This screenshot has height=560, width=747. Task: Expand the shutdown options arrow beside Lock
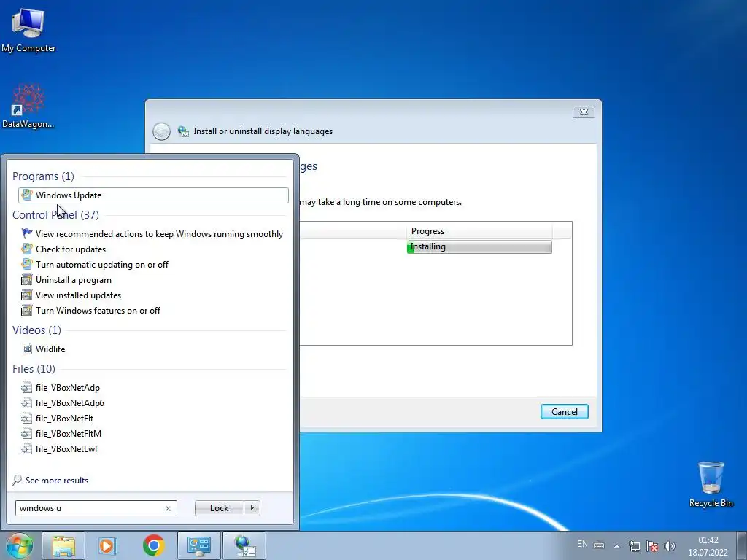[252, 508]
